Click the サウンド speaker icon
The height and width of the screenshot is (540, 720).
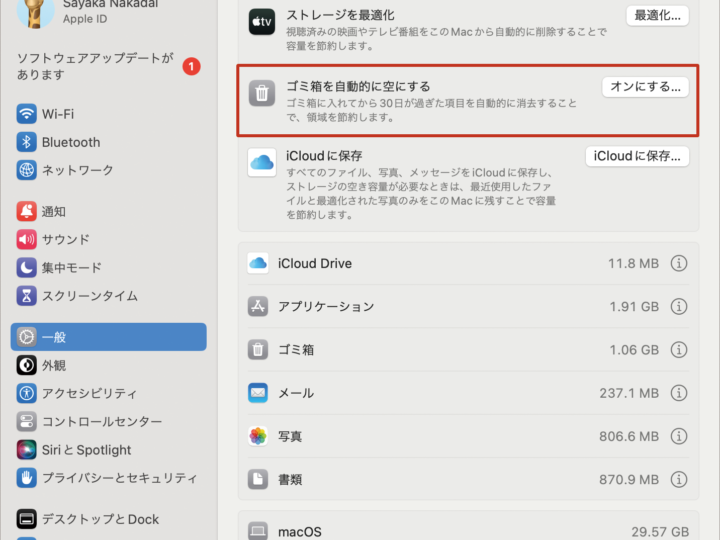click(26, 239)
